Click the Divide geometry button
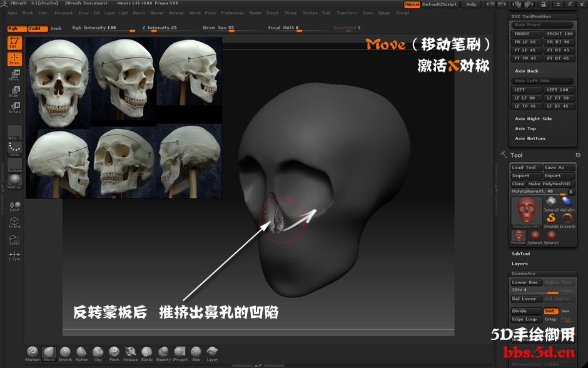588x368 pixels. [527, 311]
